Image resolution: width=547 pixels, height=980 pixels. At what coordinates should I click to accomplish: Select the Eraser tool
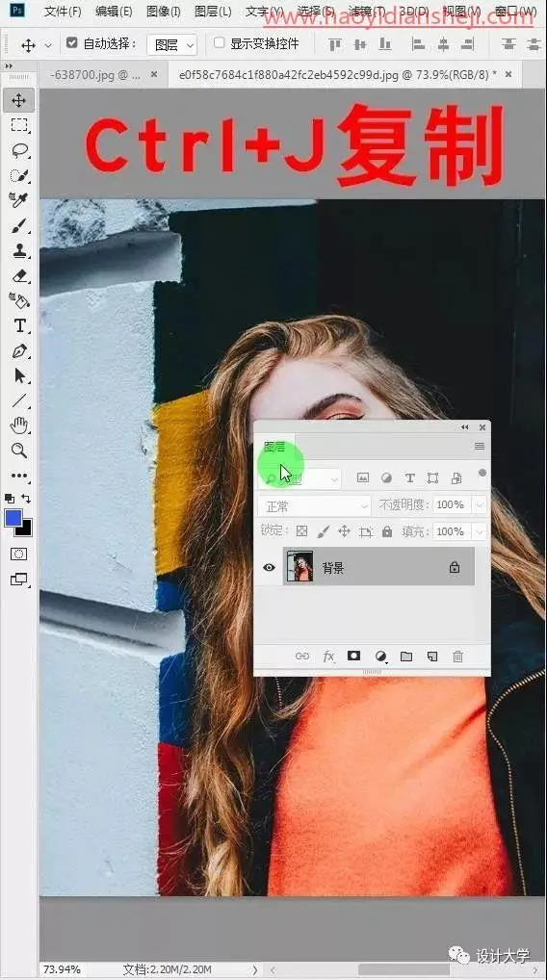pos(18,275)
